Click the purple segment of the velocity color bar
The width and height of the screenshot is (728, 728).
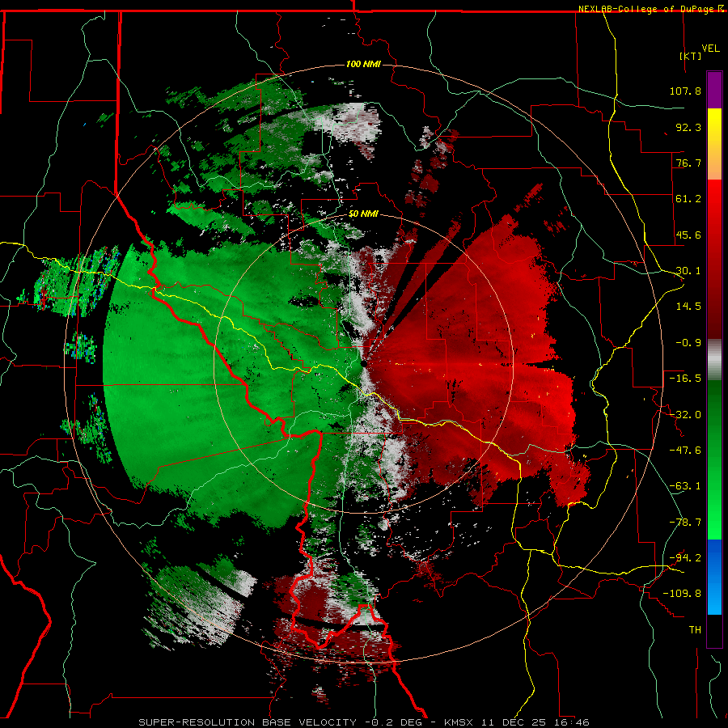tap(714, 90)
